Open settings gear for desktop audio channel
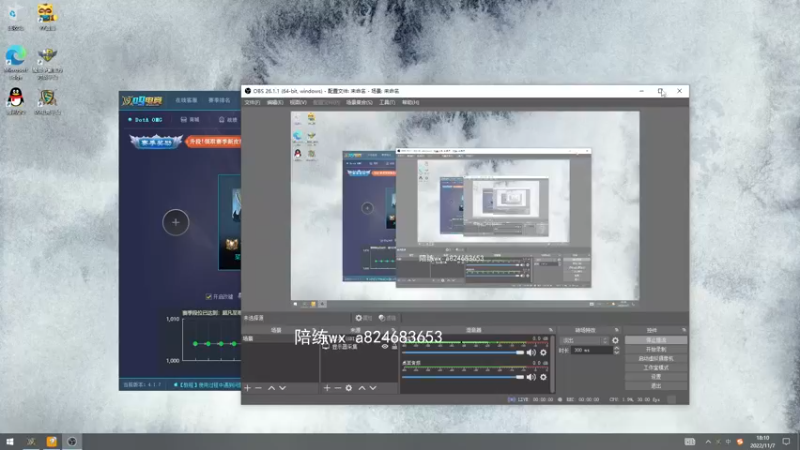800x450 pixels. point(543,377)
